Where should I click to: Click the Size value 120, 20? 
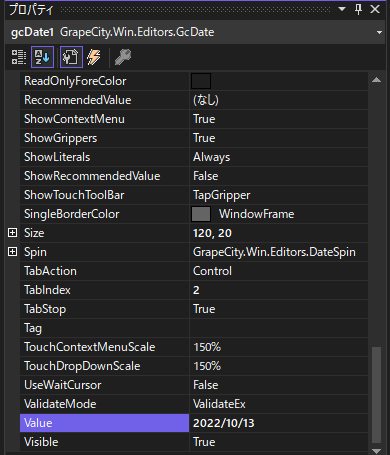click(212, 233)
